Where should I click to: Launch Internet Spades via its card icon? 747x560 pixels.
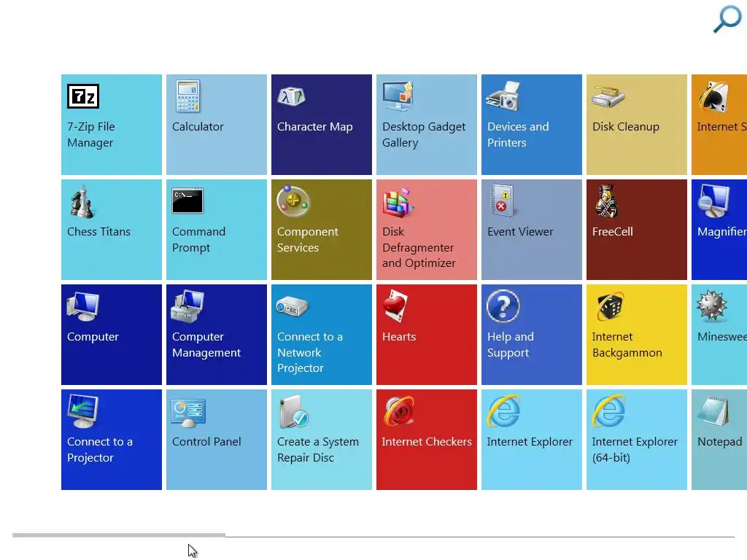pyautogui.click(x=713, y=97)
